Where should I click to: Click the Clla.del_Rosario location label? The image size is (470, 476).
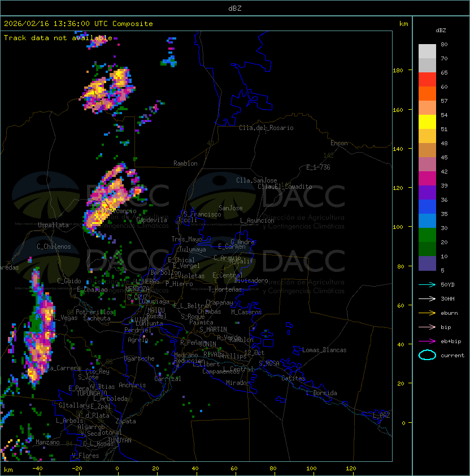[x=266, y=128]
